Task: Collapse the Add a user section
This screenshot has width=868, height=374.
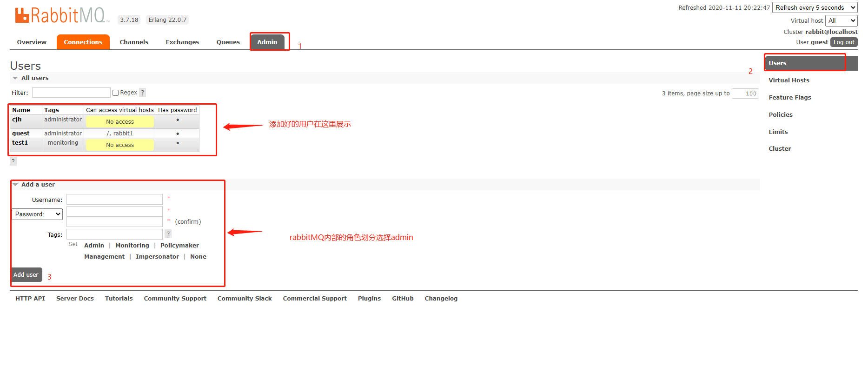Action: 33,185
